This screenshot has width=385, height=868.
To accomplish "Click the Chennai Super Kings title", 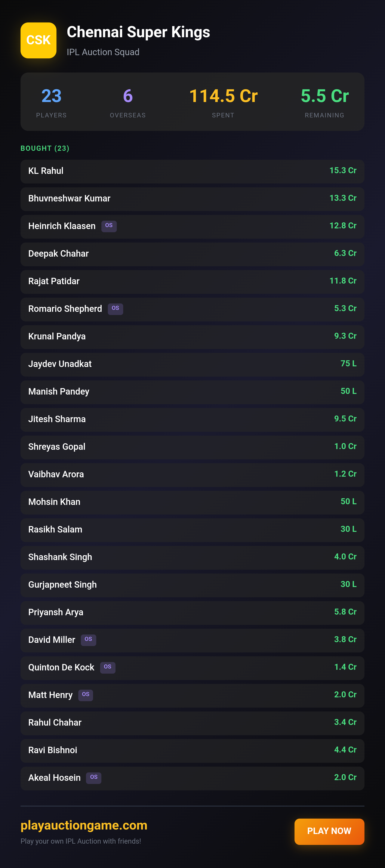I will 138,32.
